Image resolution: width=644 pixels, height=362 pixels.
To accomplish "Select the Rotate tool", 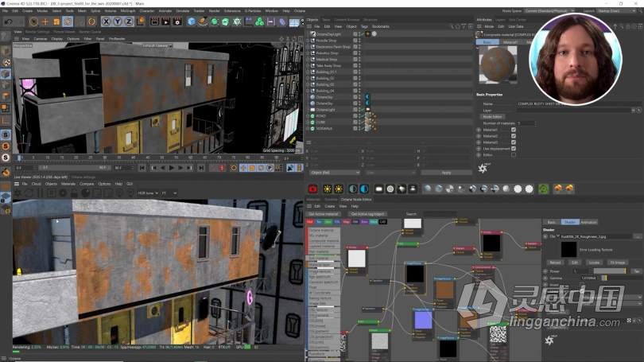I will 68,21.
